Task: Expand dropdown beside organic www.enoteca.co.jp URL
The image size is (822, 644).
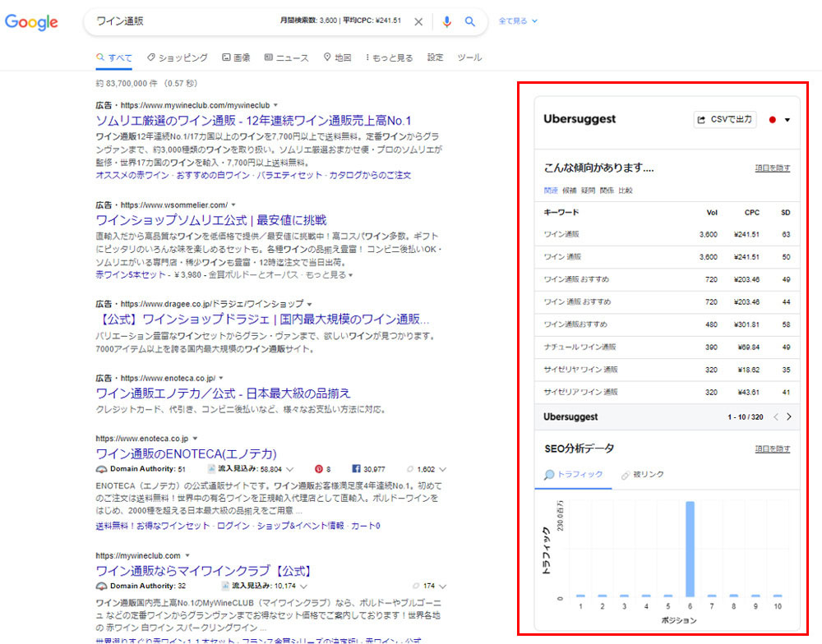Action: point(195,439)
